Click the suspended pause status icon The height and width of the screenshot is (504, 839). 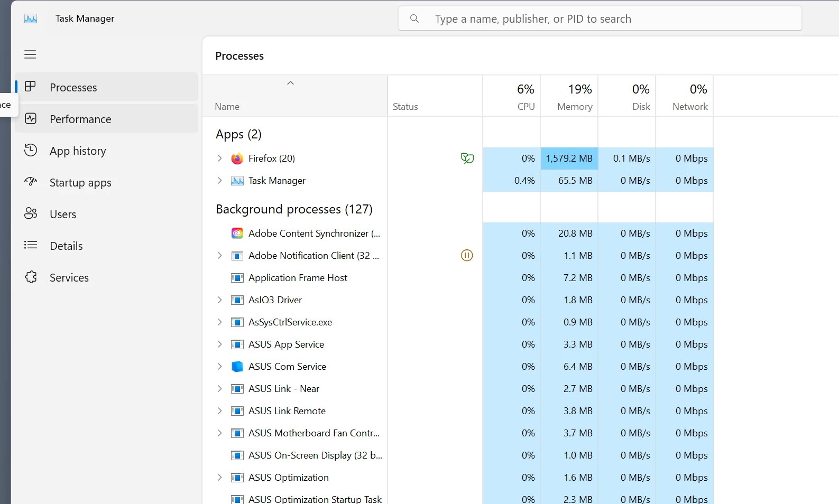(467, 256)
